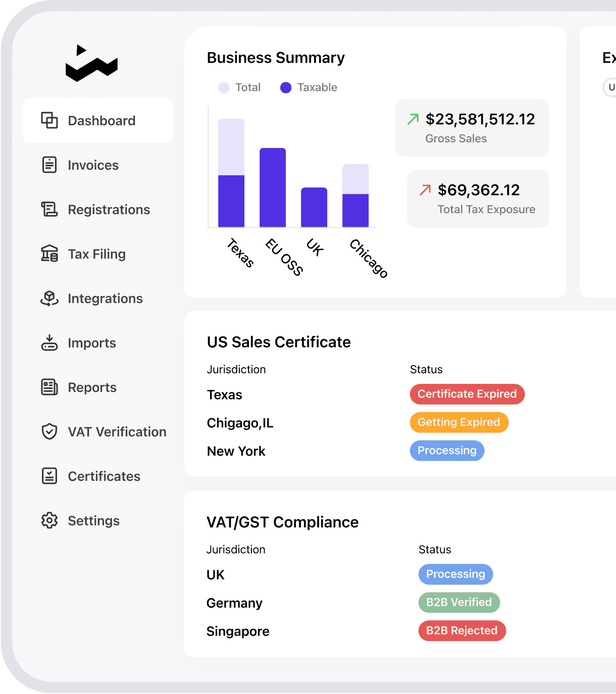Click the Certificates checklist icon

tap(49, 476)
